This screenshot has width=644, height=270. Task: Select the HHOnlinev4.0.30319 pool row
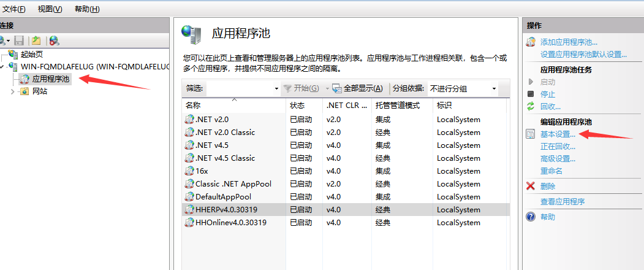click(230, 223)
